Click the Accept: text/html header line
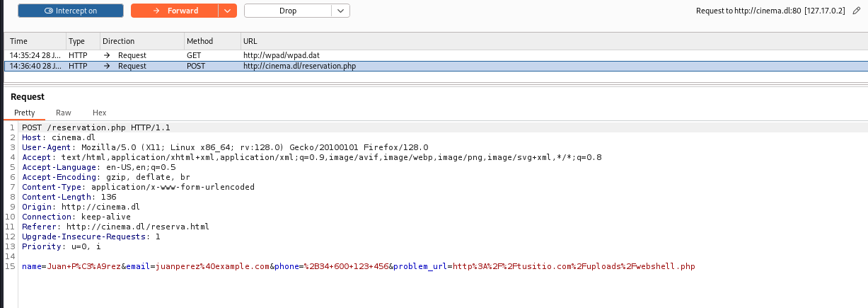 [x=312, y=157]
